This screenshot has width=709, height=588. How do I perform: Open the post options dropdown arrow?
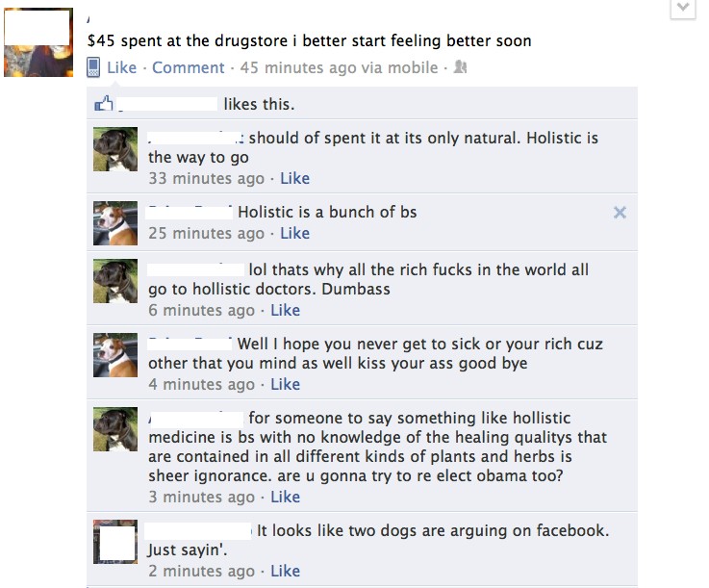tap(683, 9)
